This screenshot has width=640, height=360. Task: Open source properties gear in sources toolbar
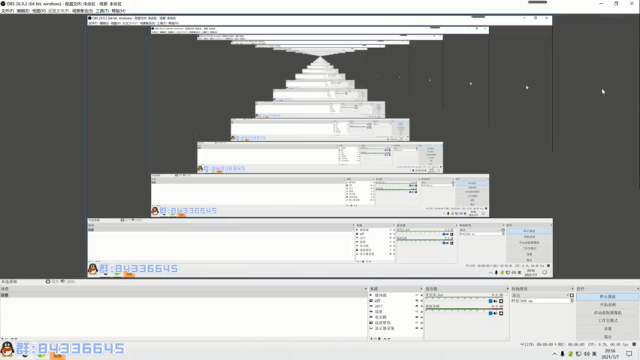coord(379,339)
